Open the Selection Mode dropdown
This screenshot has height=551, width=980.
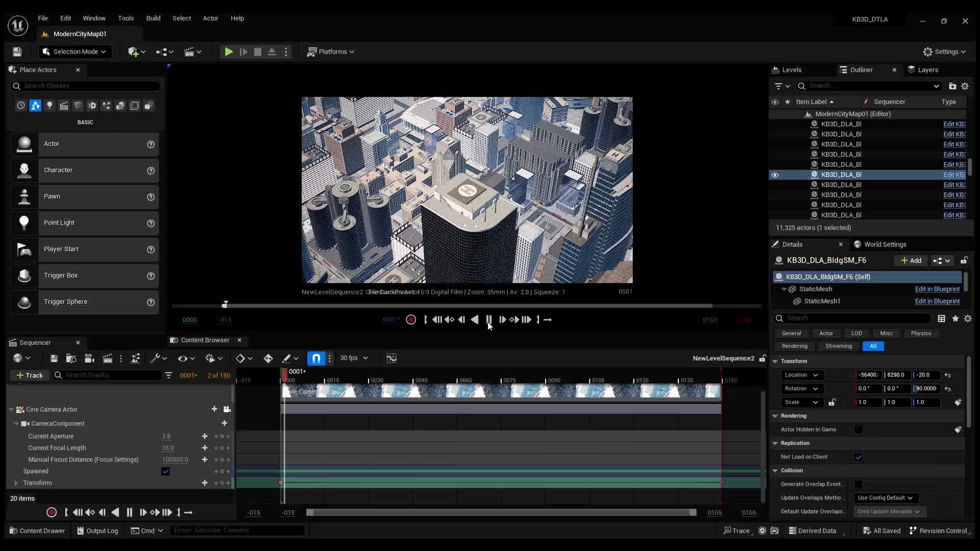75,52
